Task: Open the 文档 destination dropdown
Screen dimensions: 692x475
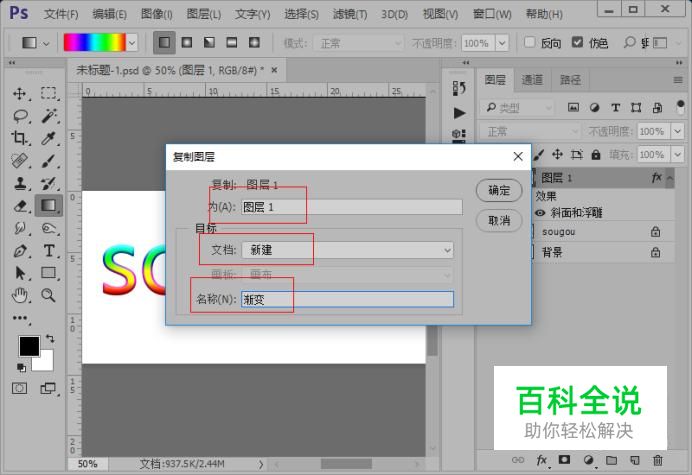Action: 347,250
